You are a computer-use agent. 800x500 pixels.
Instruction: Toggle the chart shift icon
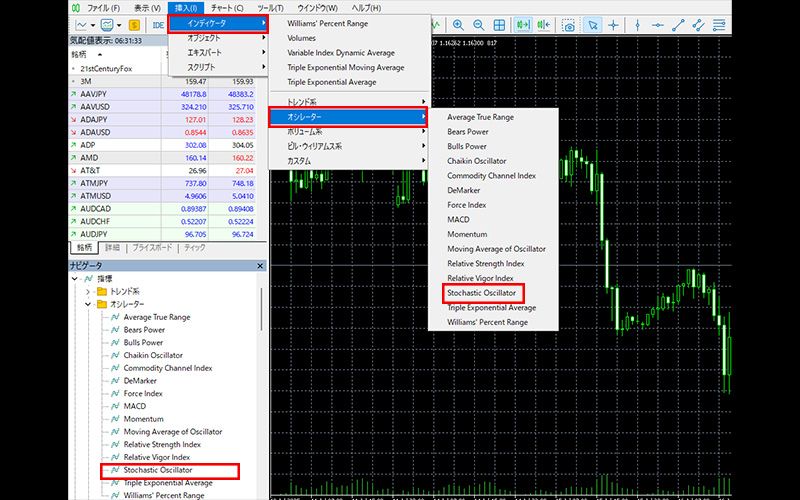coord(544,25)
